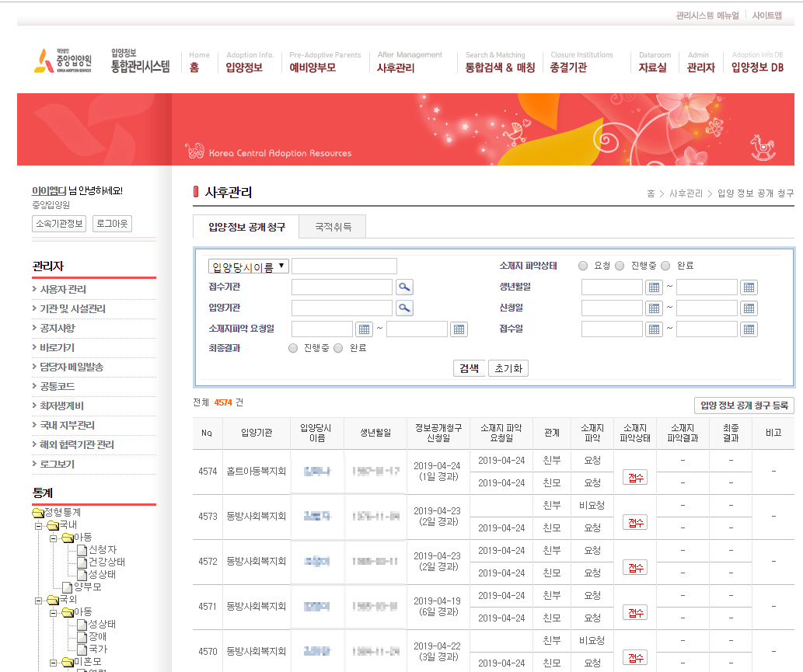The width and height of the screenshot is (803, 672).
Task: Click the 접수 stamp icon in row 4574
Action: [x=635, y=477]
